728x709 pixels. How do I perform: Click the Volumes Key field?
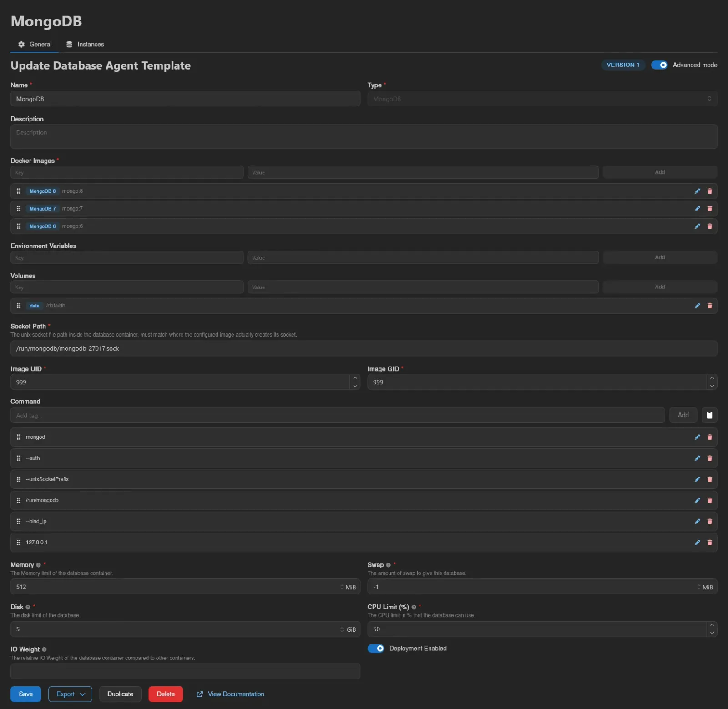(x=127, y=287)
